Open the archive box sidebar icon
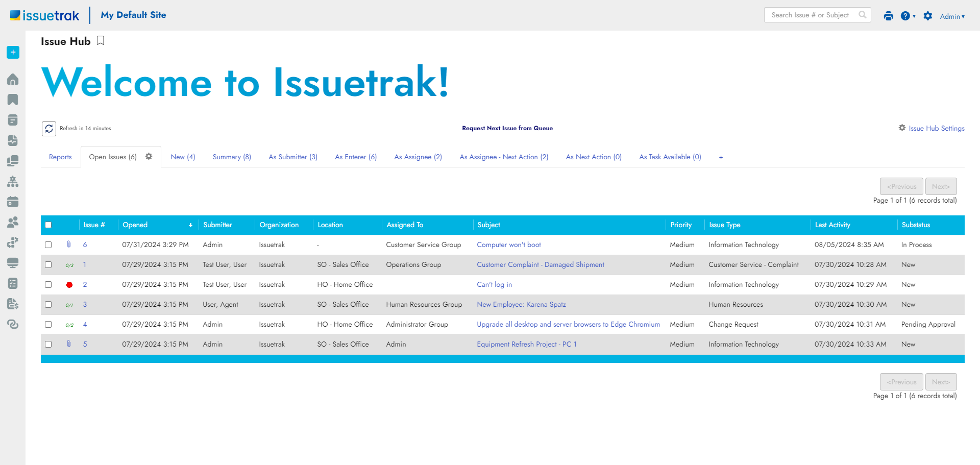 click(13, 120)
